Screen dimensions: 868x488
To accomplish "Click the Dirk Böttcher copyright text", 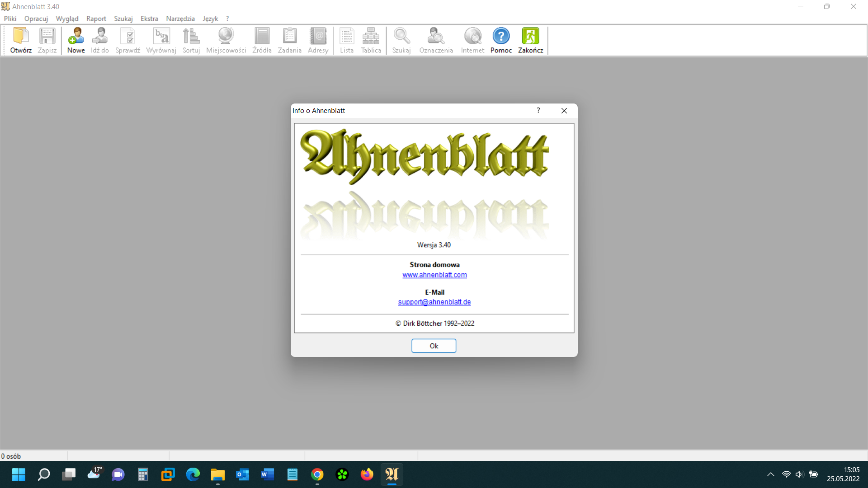I will coord(435,324).
